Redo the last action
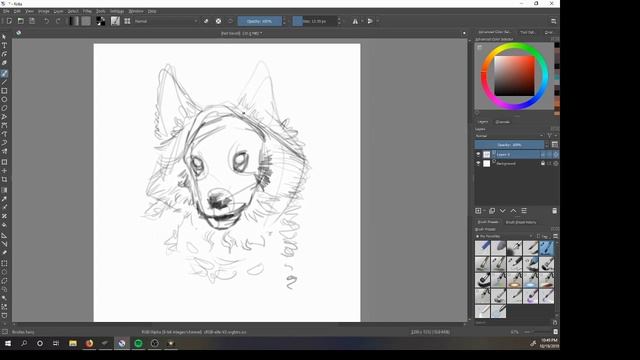Screen dimensions: 640x360 58,21
